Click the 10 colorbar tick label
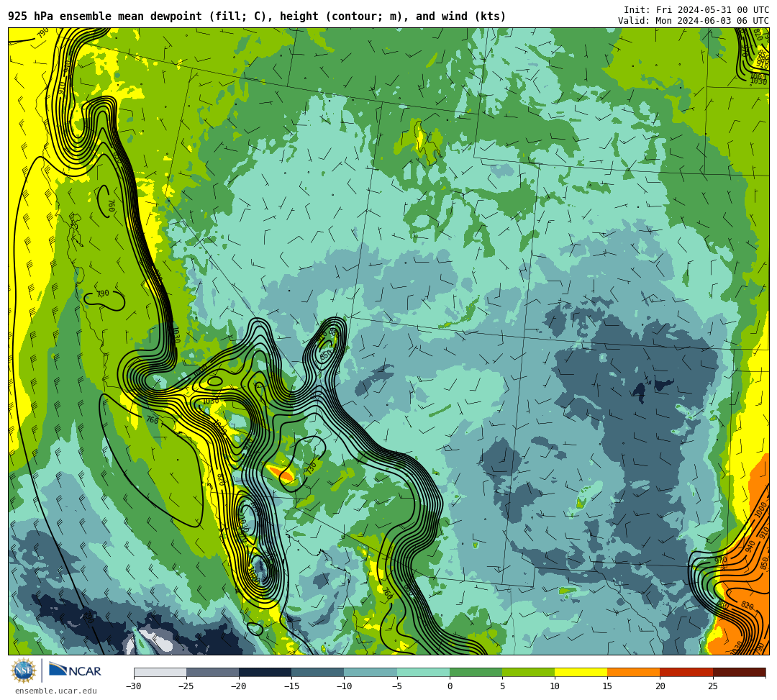This screenshot has width=777, height=700. click(x=555, y=686)
